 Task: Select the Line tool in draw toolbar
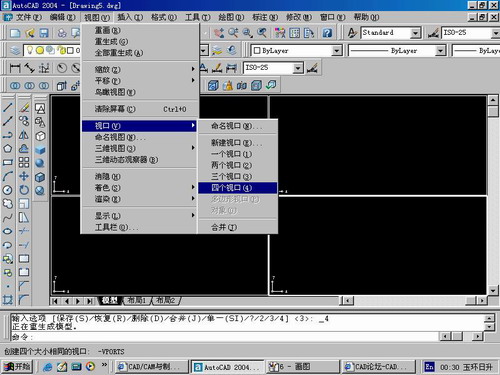pos(8,107)
